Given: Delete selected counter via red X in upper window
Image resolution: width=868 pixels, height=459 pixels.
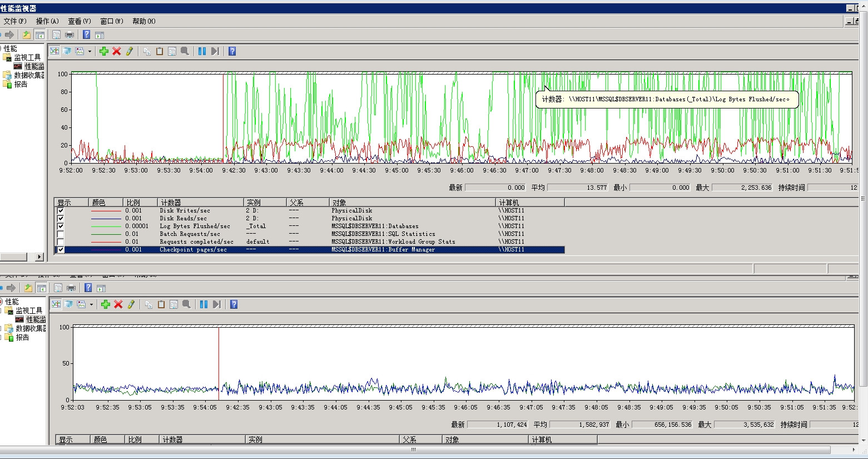Looking at the screenshot, I should (x=117, y=51).
